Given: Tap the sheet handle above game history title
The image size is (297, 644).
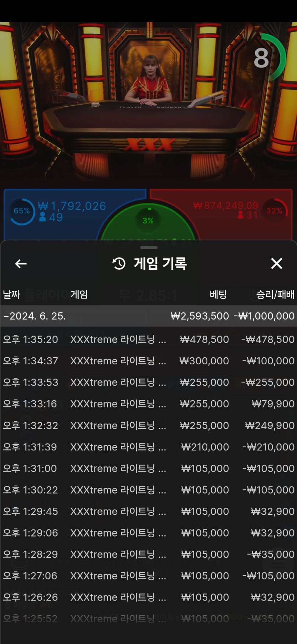Looking at the screenshot, I should tap(149, 247).
